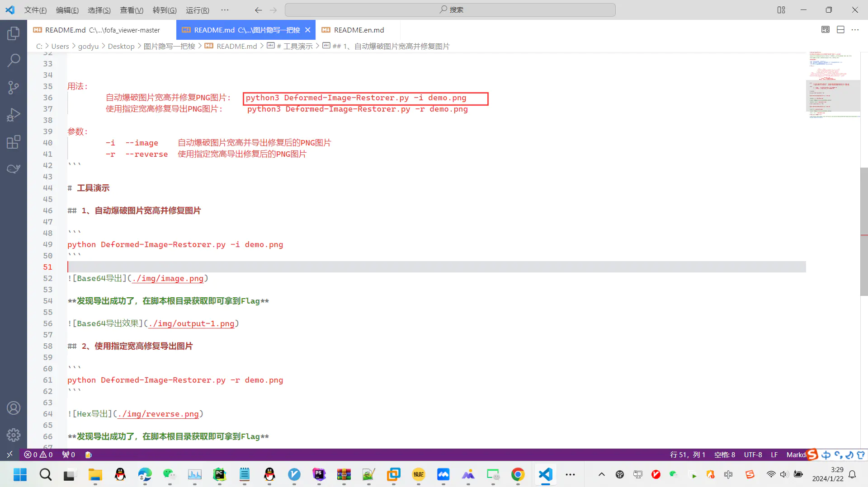868x487 pixels.
Task: Open the Run and Debug view
Action: 14,114
